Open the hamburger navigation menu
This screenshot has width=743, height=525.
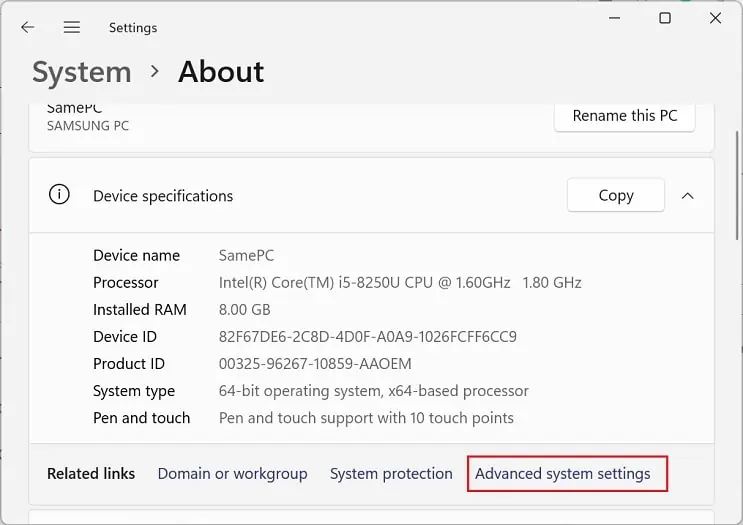pyautogui.click(x=72, y=27)
